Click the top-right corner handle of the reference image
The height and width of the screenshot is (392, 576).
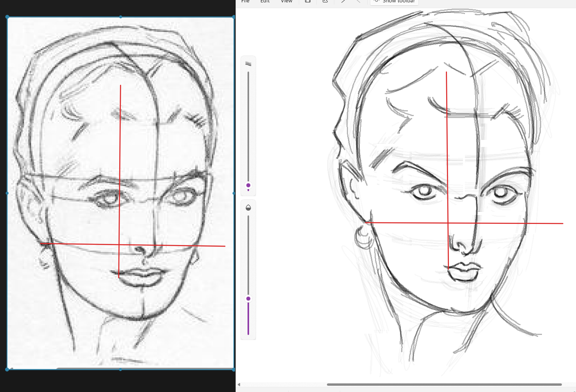[234, 17]
